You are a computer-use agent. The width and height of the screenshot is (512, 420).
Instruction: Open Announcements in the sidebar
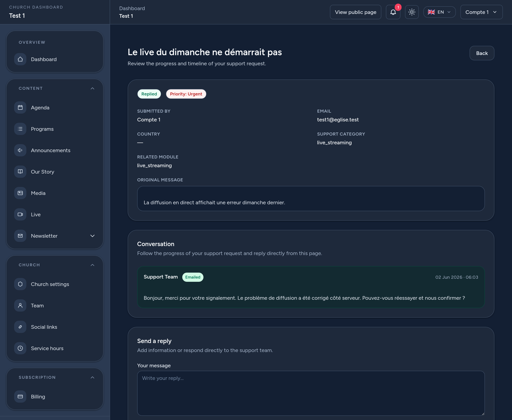pos(55,150)
